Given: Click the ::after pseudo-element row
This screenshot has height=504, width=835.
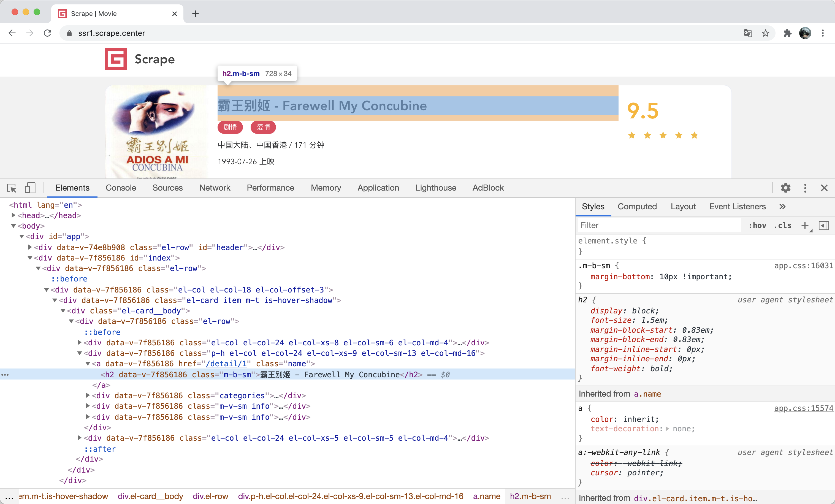Looking at the screenshot, I should click(x=100, y=449).
